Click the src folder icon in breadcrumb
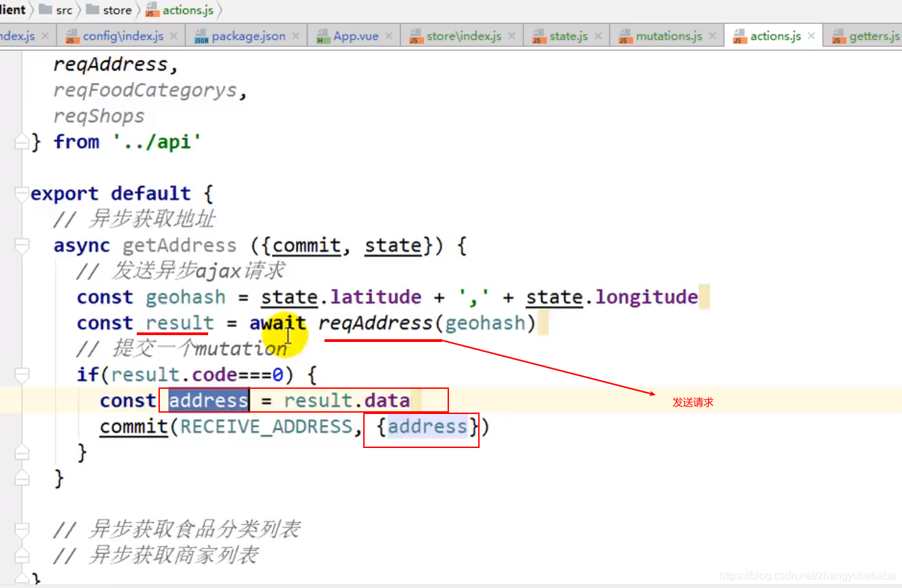 point(46,10)
